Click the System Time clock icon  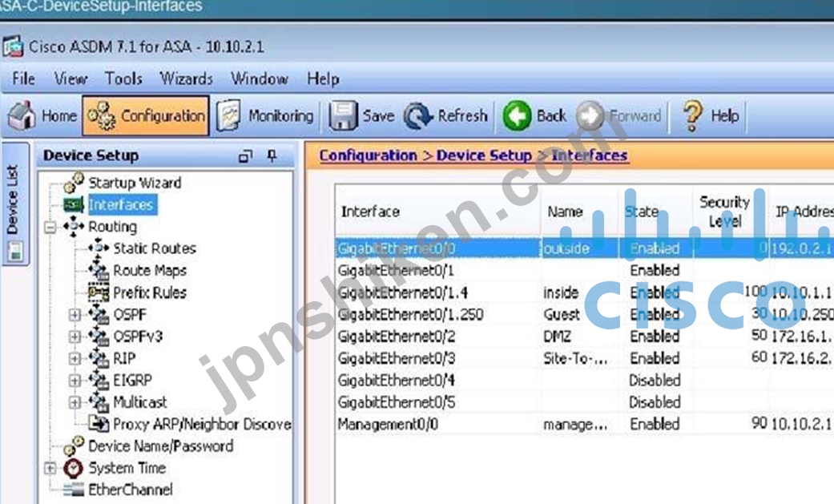tap(74, 468)
